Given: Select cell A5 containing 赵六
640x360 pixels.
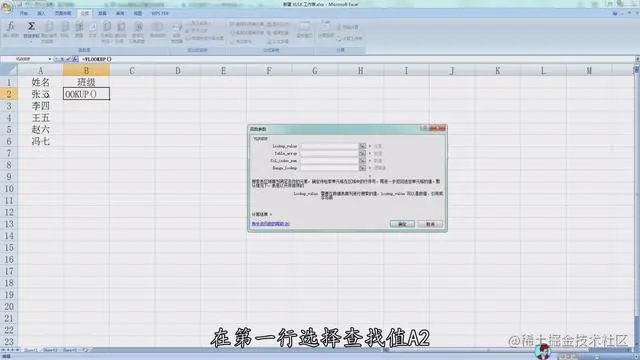Looking at the screenshot, I should [x=40, y=129].
